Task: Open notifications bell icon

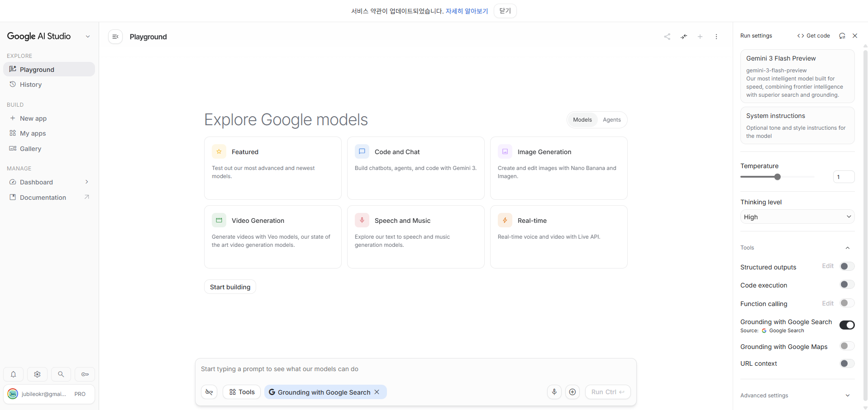Action: [14, 374]
